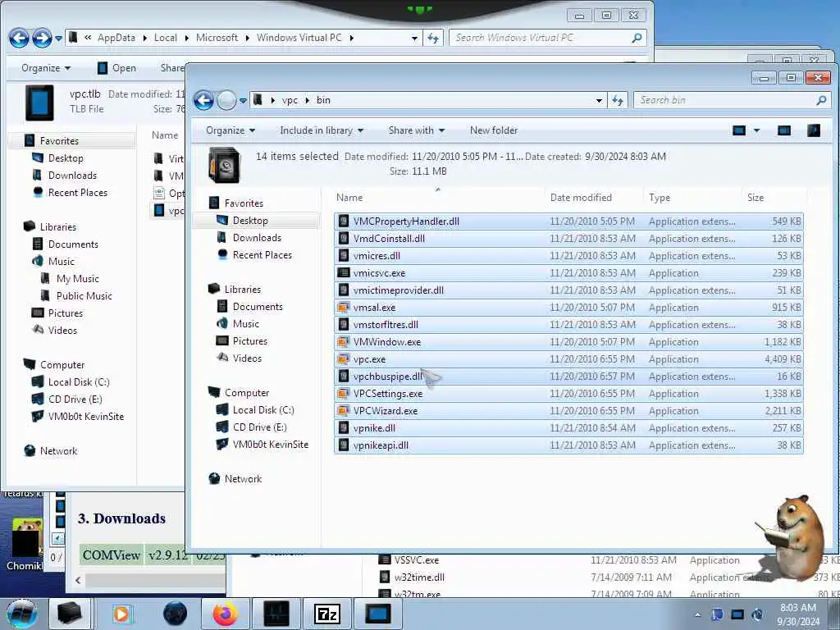The height and width of the screenshot is (630, 840).
Task: Click the vmsal.exe file icon
Action: (344, 308)
